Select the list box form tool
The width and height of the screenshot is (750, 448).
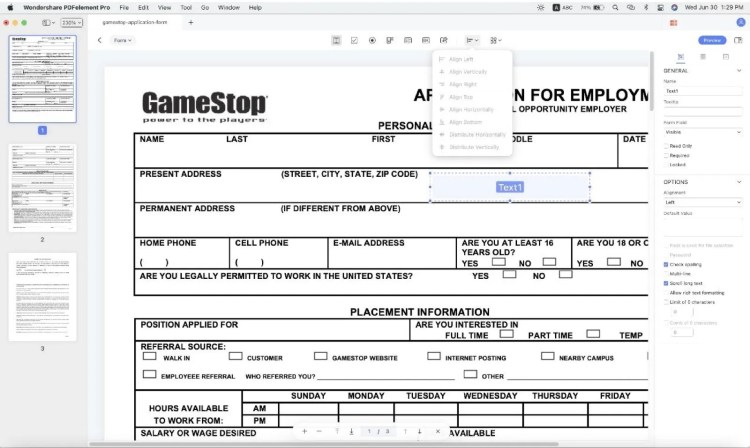pos(408,41)
